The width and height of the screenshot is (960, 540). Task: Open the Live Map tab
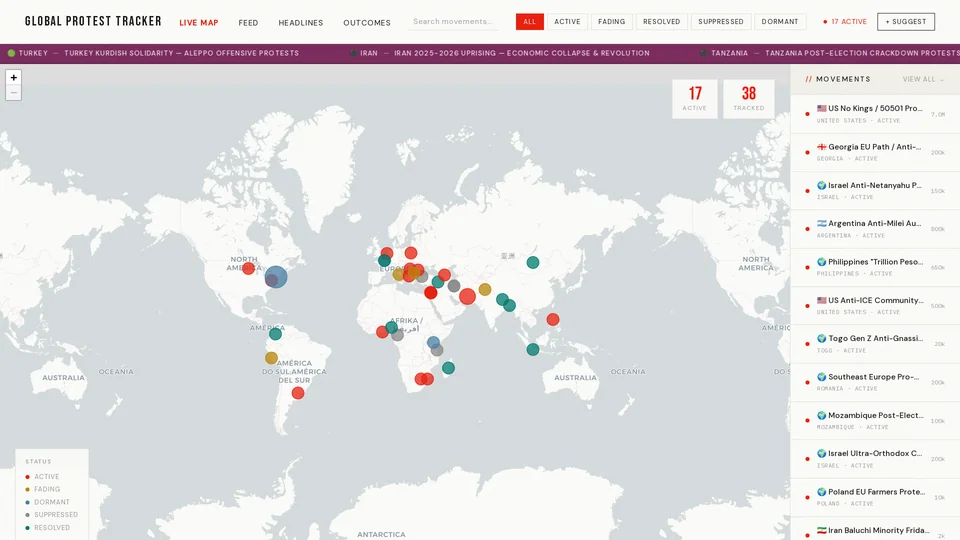[199, 23]
